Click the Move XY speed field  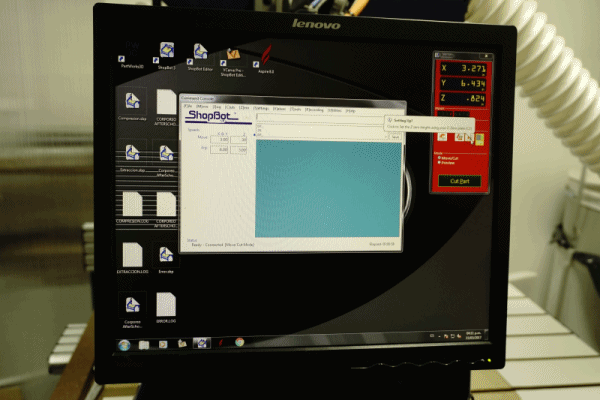click(219, 140)
